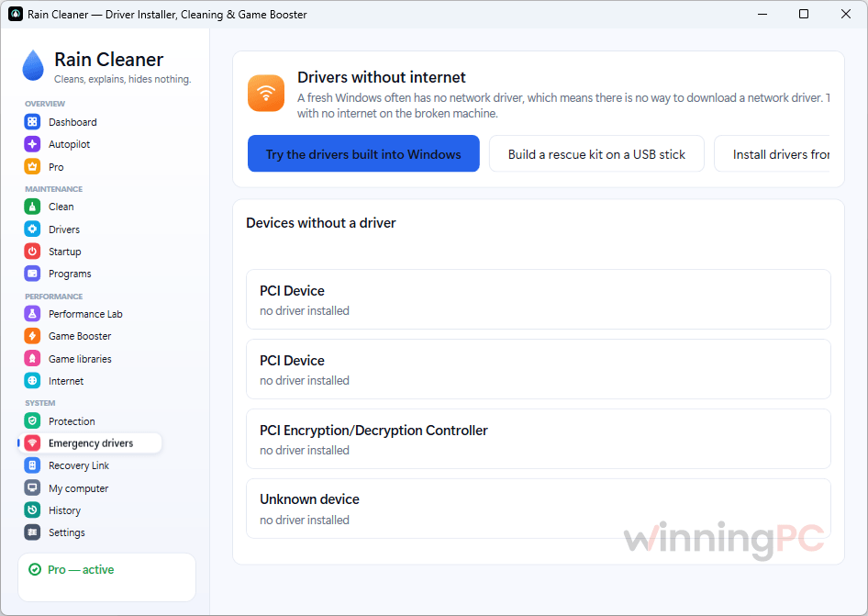This screenshot has height=616, width=868.
Task: Try the drivers built into Windows
Action: point(363,154)
